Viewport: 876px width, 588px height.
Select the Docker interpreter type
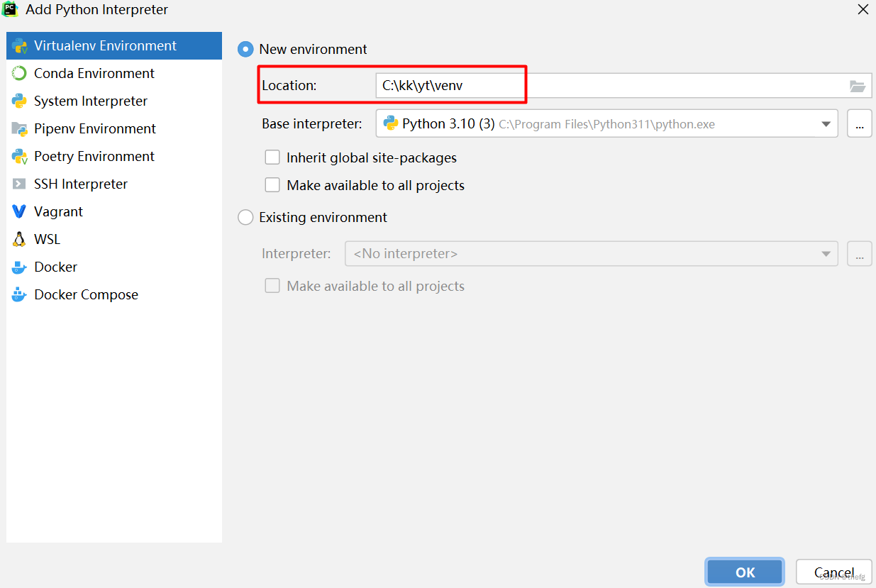pyautogui.click(x=114, y=267)
